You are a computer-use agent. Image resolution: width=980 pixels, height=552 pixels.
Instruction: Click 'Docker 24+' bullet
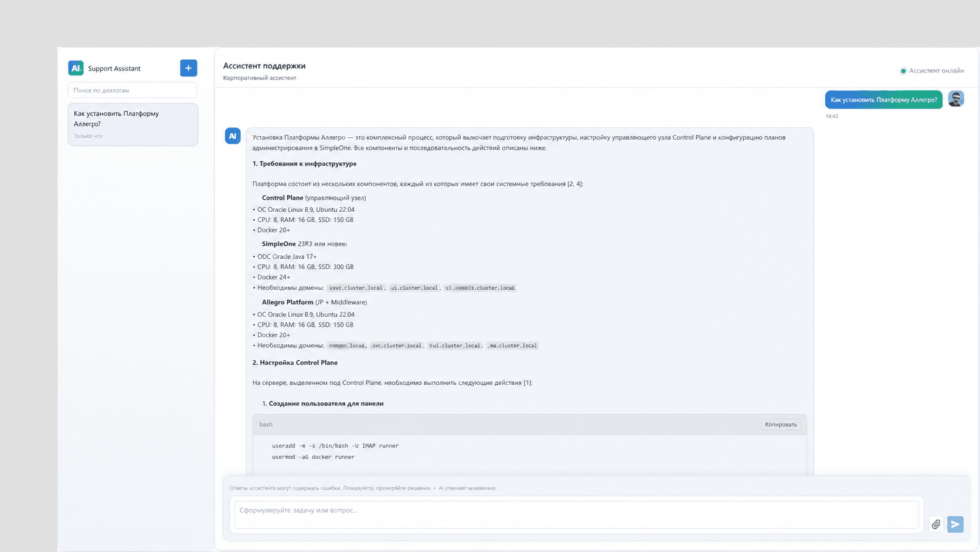click(271, 277)
